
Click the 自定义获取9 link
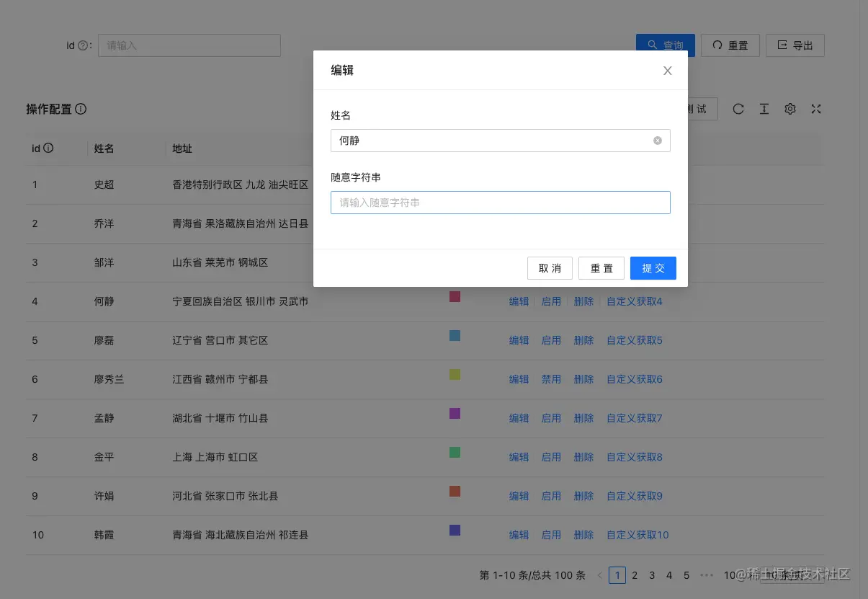click(635, 496)
